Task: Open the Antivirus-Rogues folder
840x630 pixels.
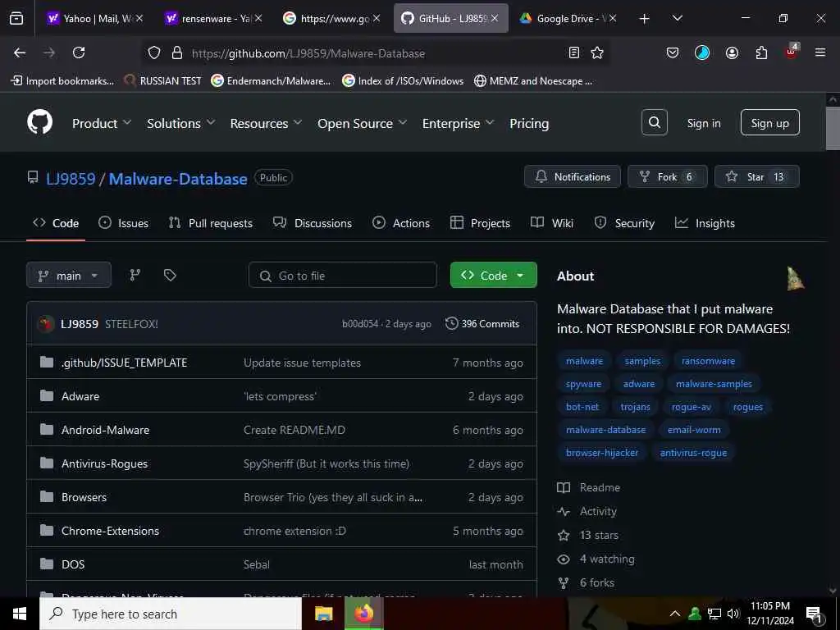Action: [x=104, y=463]
